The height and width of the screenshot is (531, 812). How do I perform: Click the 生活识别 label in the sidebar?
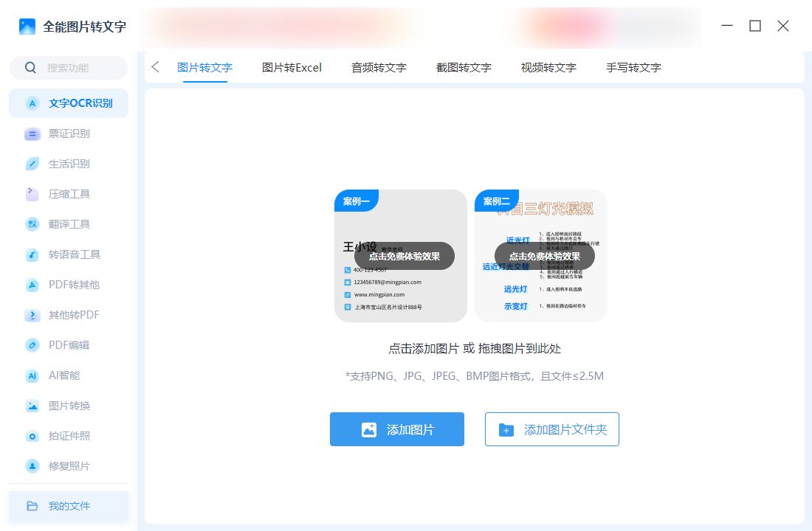[x=69, y=164]
